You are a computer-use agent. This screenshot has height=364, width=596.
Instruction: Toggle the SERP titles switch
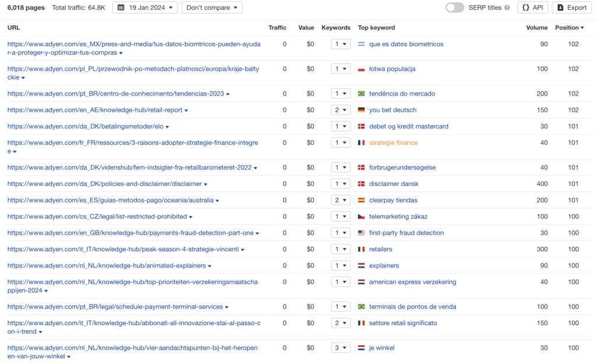click(x=455, y=8)
